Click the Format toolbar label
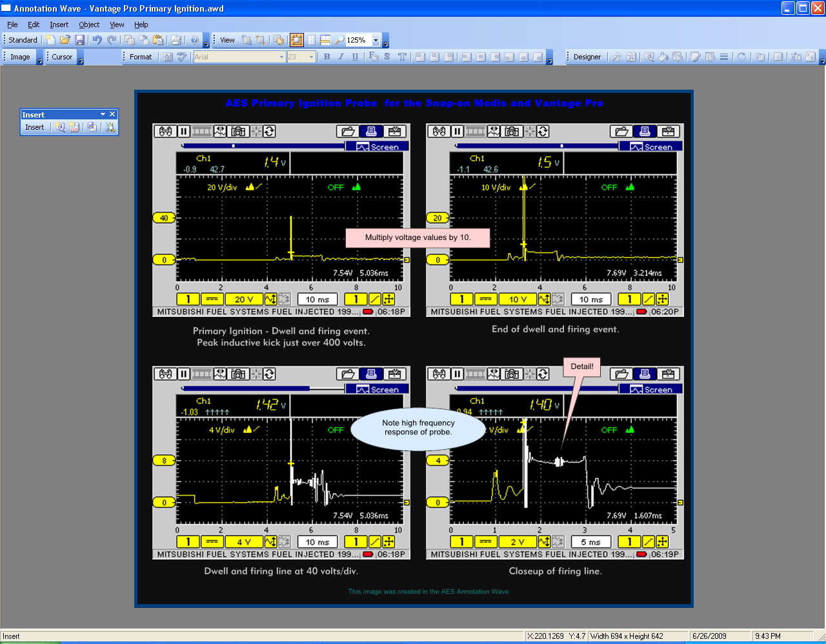This screenshot has height=644, width=826. tap(141, 57)
